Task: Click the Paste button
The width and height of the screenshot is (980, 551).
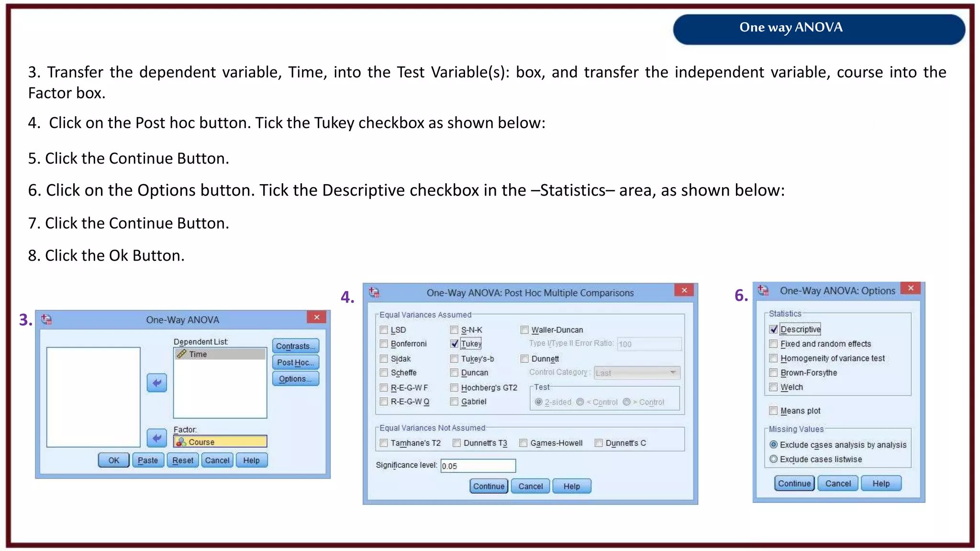Action: (x=148, y=460)
